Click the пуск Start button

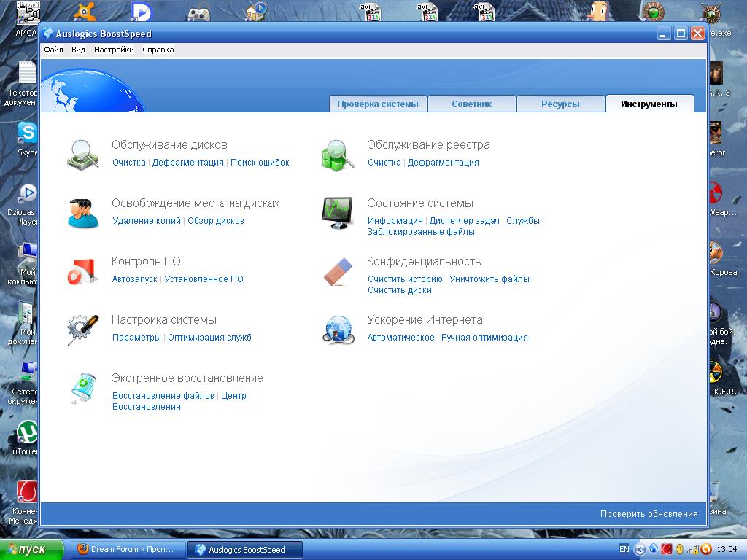click(31, 549)
